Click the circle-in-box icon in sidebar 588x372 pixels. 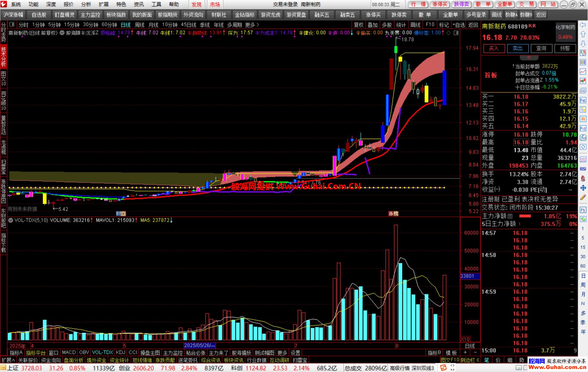click(x=583, y=147)
